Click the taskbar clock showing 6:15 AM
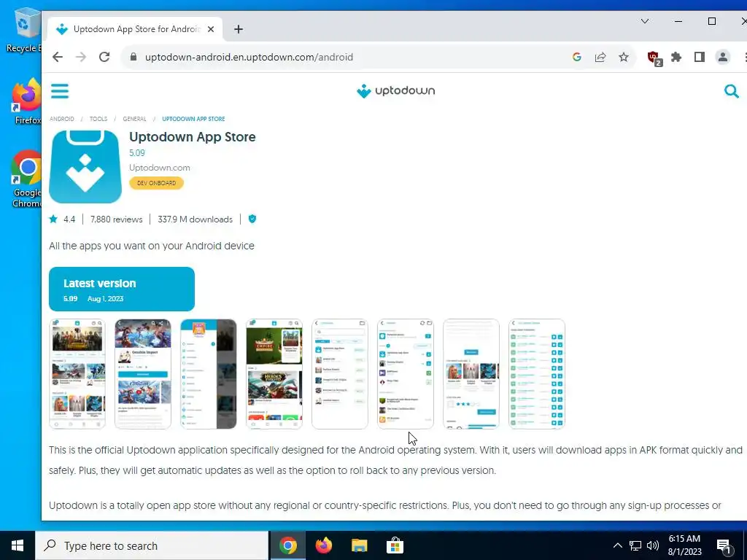 click(684, 545)
